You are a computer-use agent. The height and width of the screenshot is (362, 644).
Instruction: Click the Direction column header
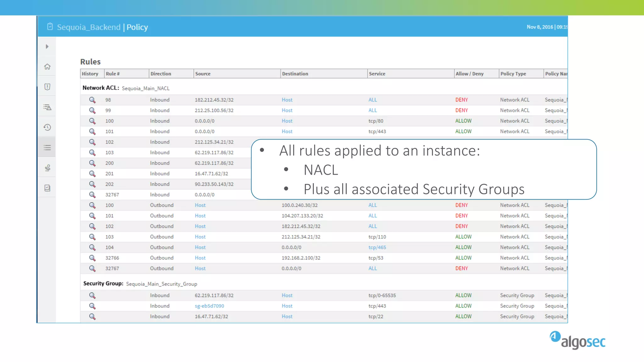171,74
